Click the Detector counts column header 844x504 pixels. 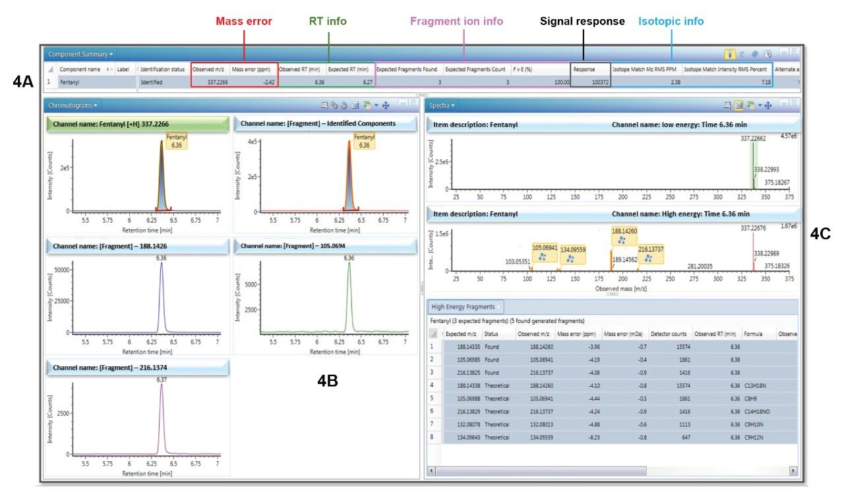[669, 334]
